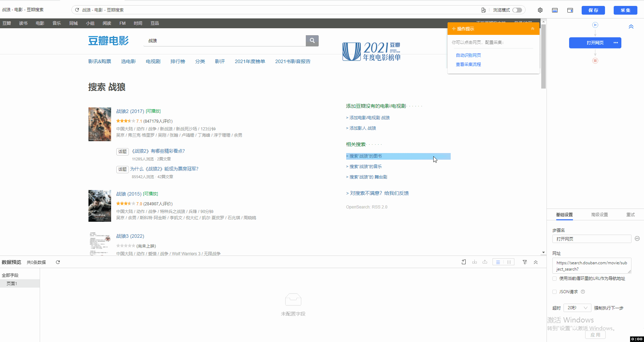Open 战狼3 (2022) title link
644x342 pixels.
[130, 236]
